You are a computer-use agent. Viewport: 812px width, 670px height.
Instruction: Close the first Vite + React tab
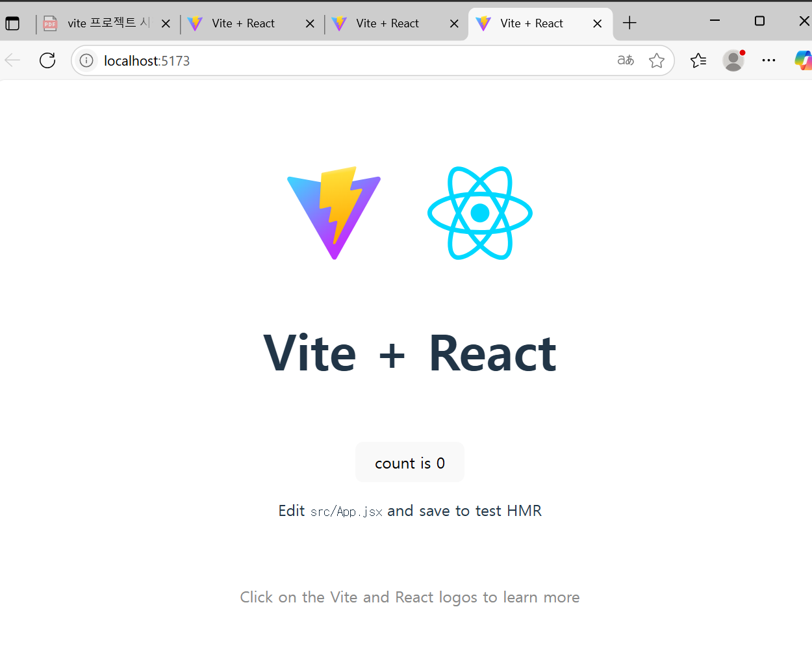(x=310, y=23)
